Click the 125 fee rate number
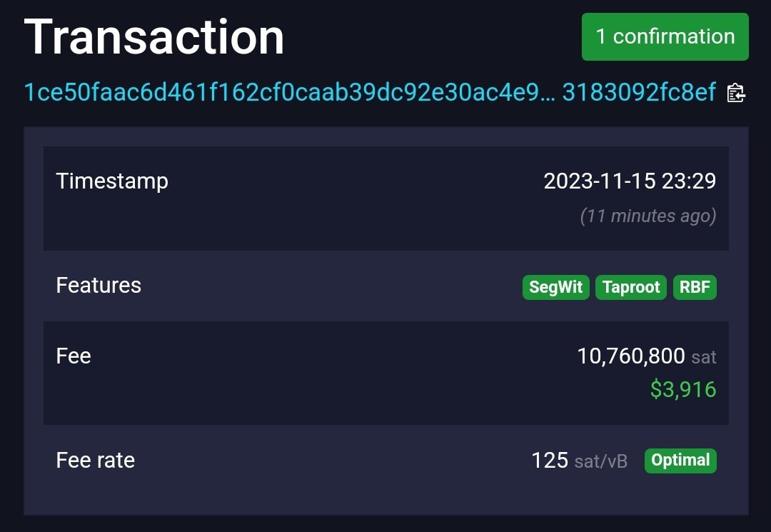Image resolution: width=771 pixels, height=532 pixels. point(550,461)
